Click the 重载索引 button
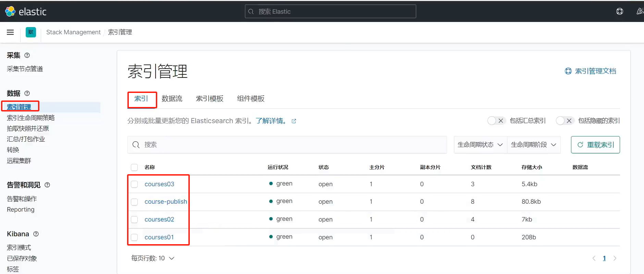The height and width of the screenshot is (274, 644). (595, 145)
